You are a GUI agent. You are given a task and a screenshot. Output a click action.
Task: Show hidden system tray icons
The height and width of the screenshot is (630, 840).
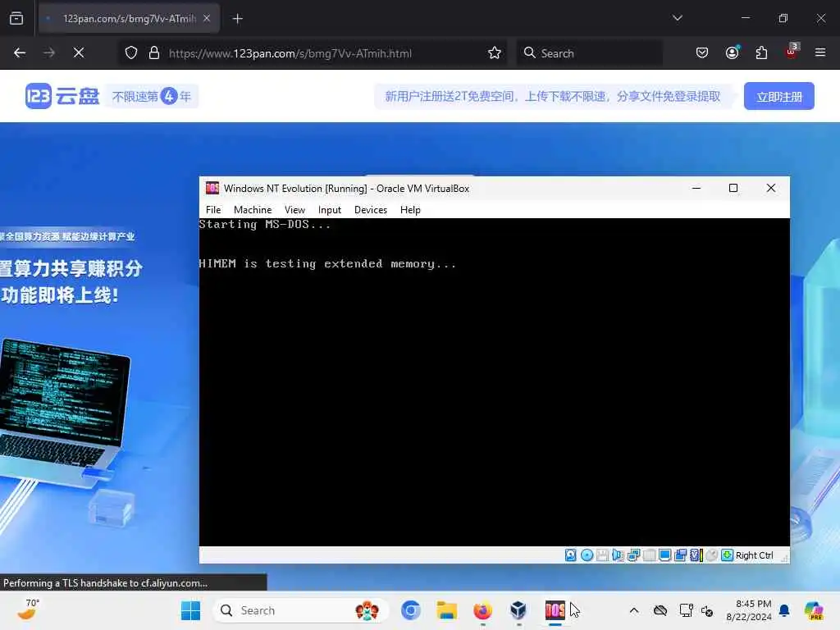pyautogui.click(x=634, y=610)
